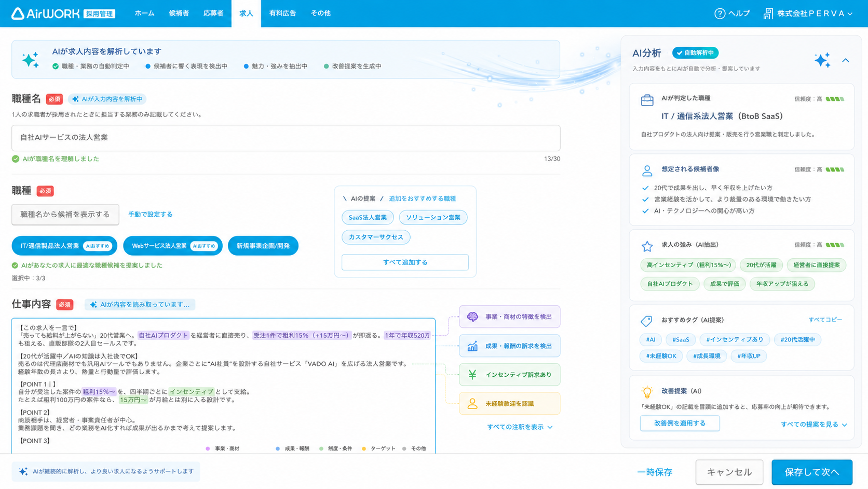Click confidence bars next to 想定される候補者像
This screenshot has height=489, width=868.
point(835,169)
